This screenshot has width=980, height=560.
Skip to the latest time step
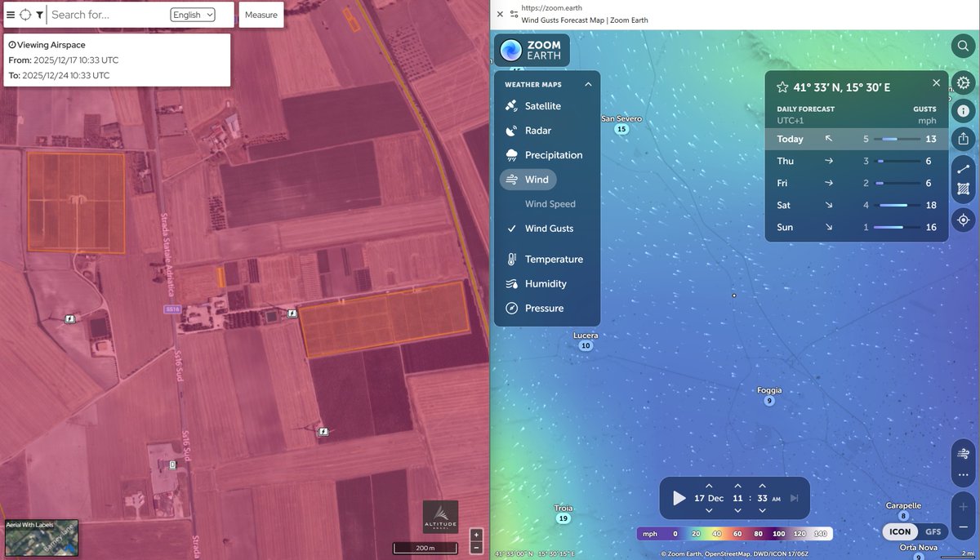point(795,498)
